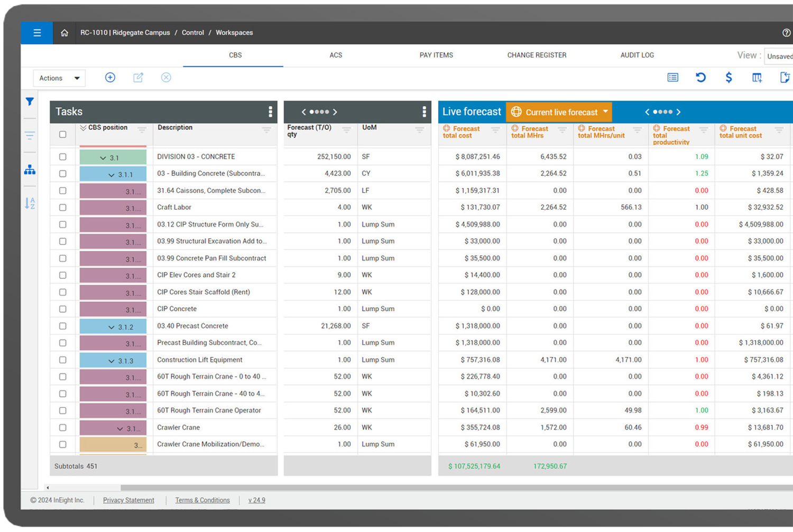Click the Forecast total unit cost filter icon
The height and width of the screenshot is (532, 793).
pos(779,129)
